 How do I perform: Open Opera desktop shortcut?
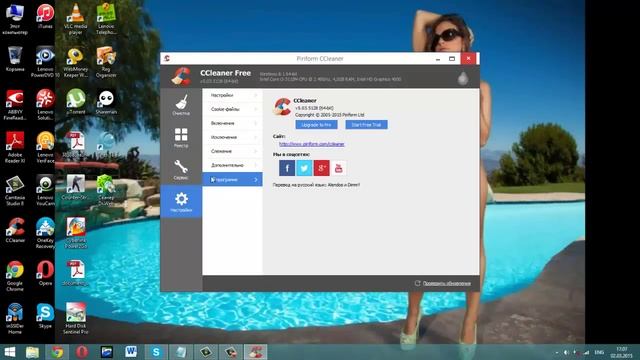click(x=45, y=273)
